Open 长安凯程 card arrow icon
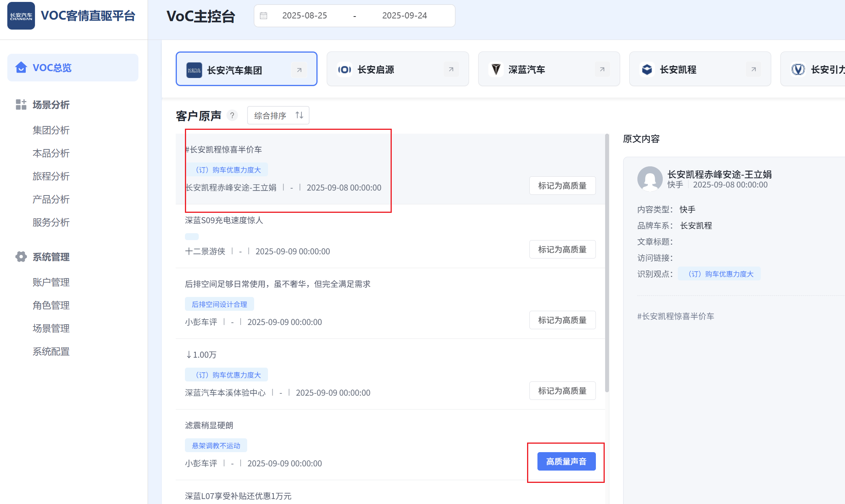The image size is (845, 504). pos(753,70)
